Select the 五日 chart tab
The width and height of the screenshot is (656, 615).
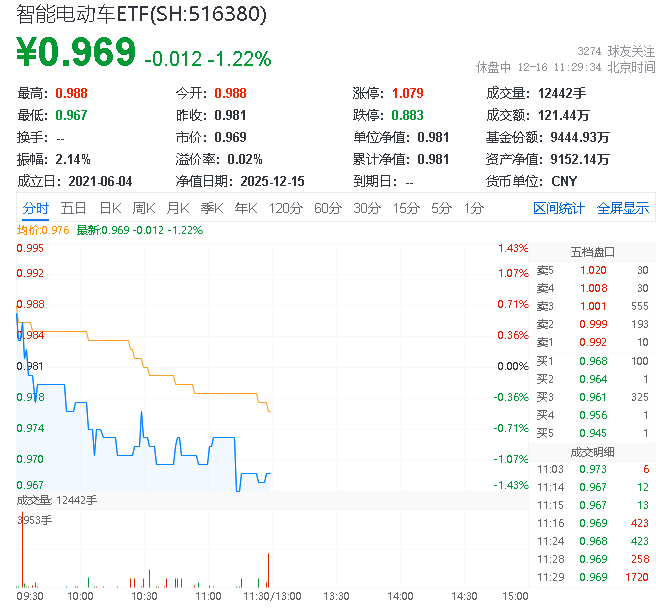73,208
